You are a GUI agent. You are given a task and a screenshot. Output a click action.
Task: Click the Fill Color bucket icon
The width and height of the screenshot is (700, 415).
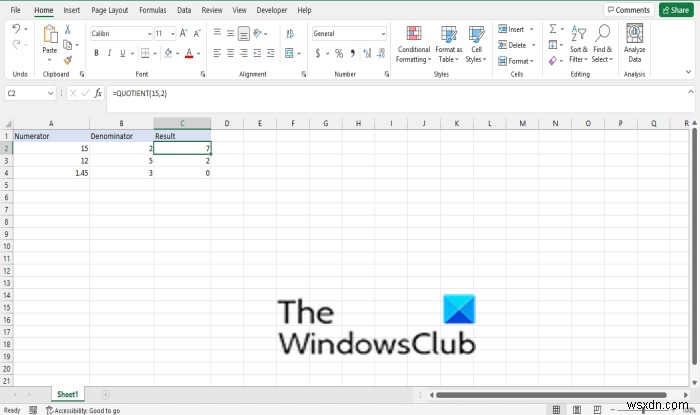(x=168, y=53)
